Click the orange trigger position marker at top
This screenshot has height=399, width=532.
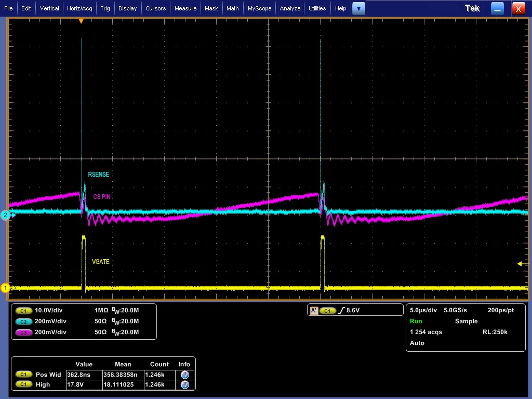pos(81,20)
